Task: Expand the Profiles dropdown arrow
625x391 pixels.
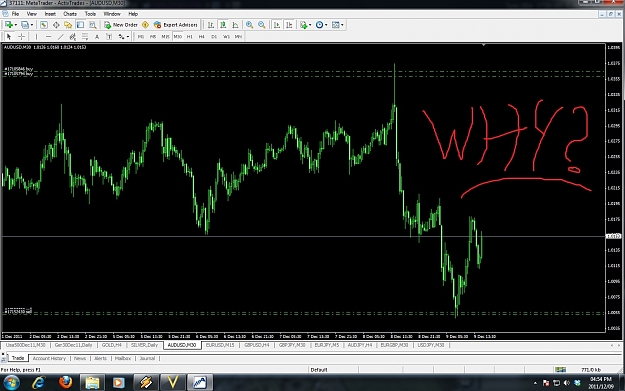Action: click(x=32, y=25)
